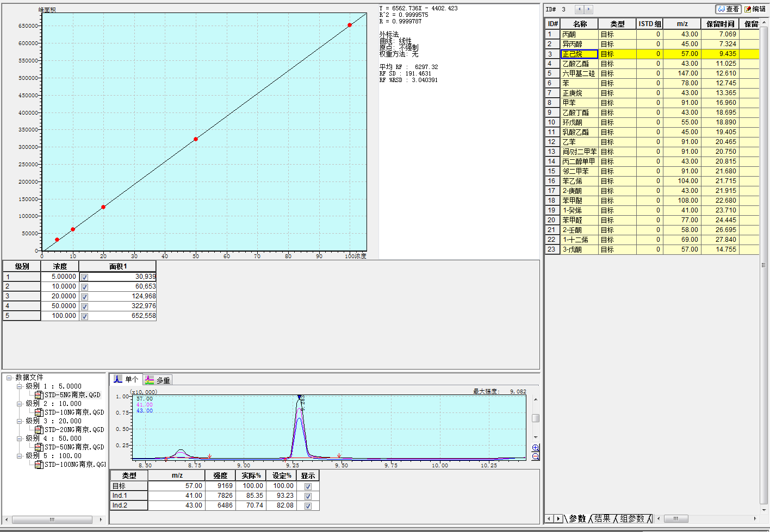Open STD-100NG南京 data file
Viewport: 770px width, 532px height.
(70, 465)
